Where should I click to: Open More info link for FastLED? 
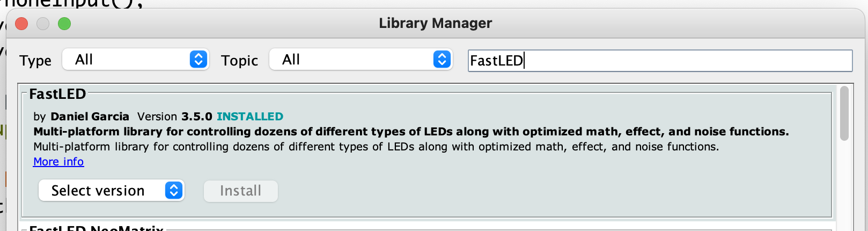(x=58, y=162)
